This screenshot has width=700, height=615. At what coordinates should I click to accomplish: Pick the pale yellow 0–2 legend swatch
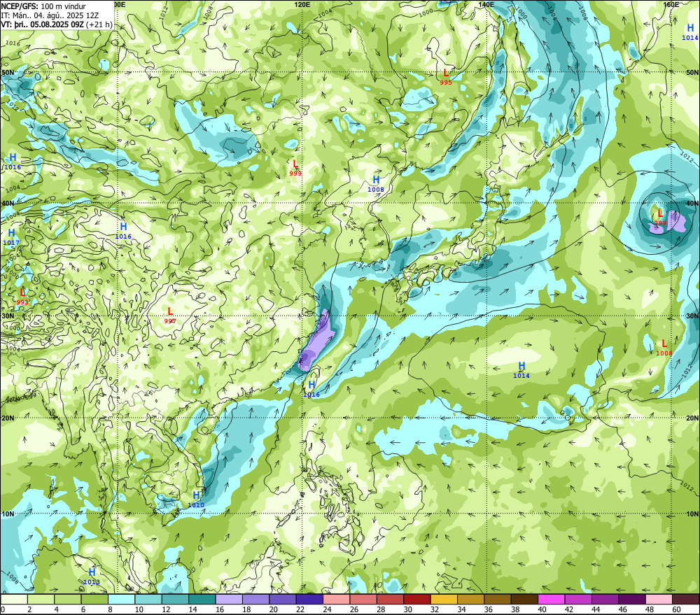pyautogui.click(x=14, y=600)
